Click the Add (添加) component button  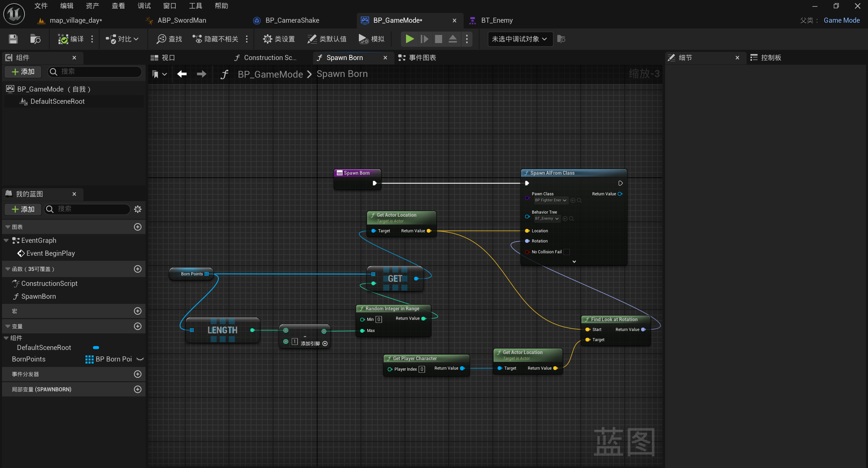click(23, 72)
